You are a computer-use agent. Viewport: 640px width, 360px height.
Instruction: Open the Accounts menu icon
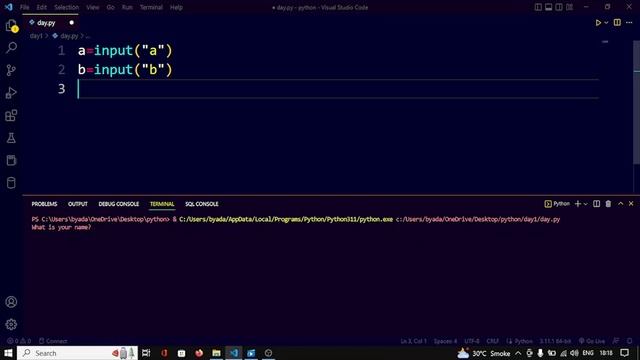[x=11, y=302]
